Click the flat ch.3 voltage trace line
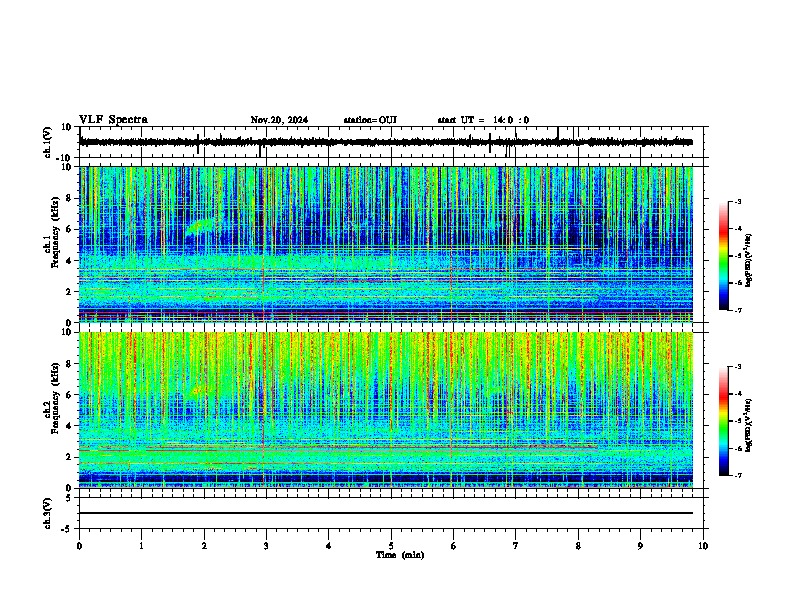The image size is (792, 612). pyautogui.click(x=386, y=513)
